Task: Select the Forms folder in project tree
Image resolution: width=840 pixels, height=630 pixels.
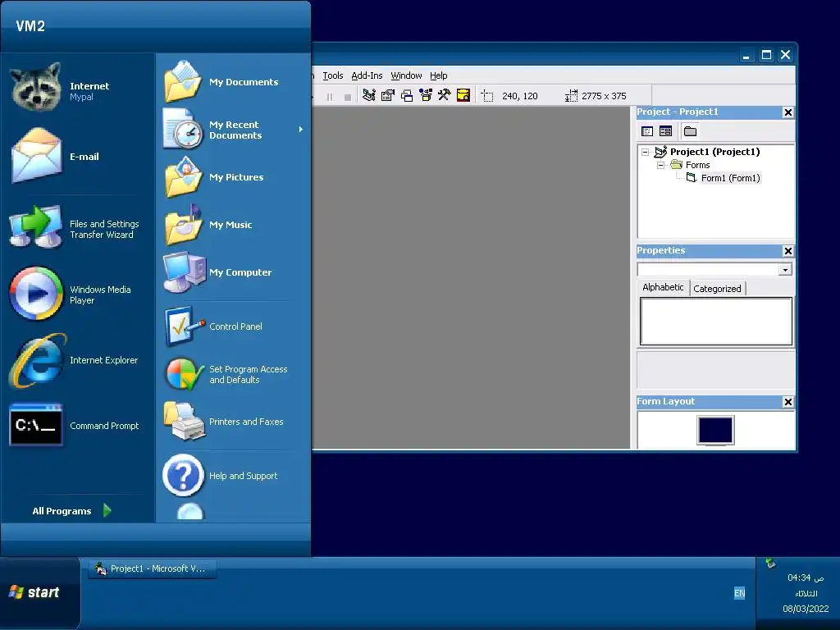Action: coord(697,165)
